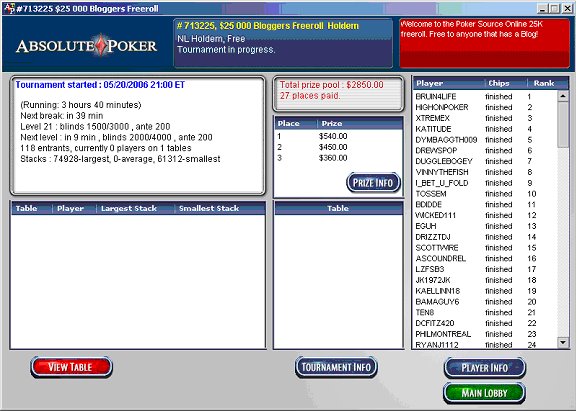Click the Place column header

tap(295, 123)
